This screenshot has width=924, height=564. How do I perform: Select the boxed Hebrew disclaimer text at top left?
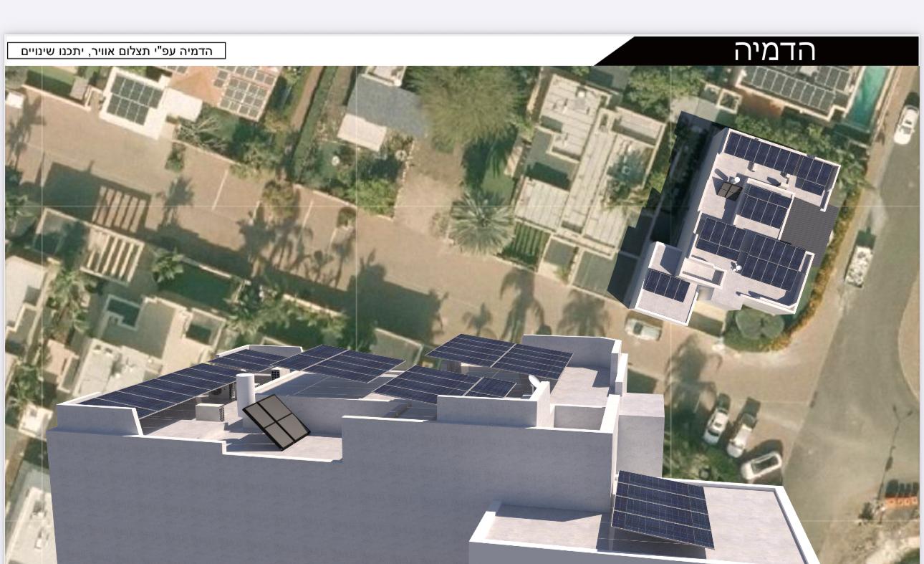tap(117, 51)
